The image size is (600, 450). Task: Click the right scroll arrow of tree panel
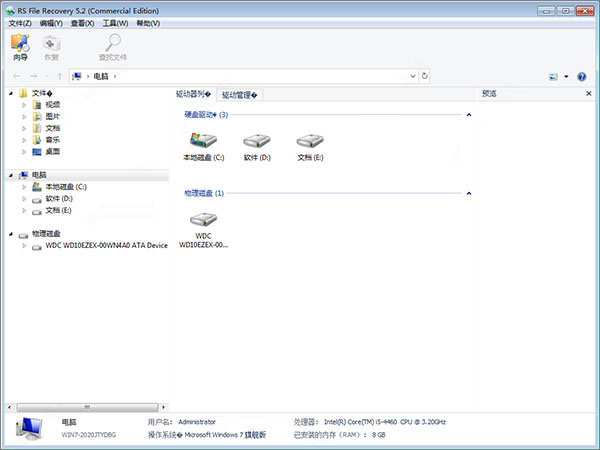[x=163, y=407]
